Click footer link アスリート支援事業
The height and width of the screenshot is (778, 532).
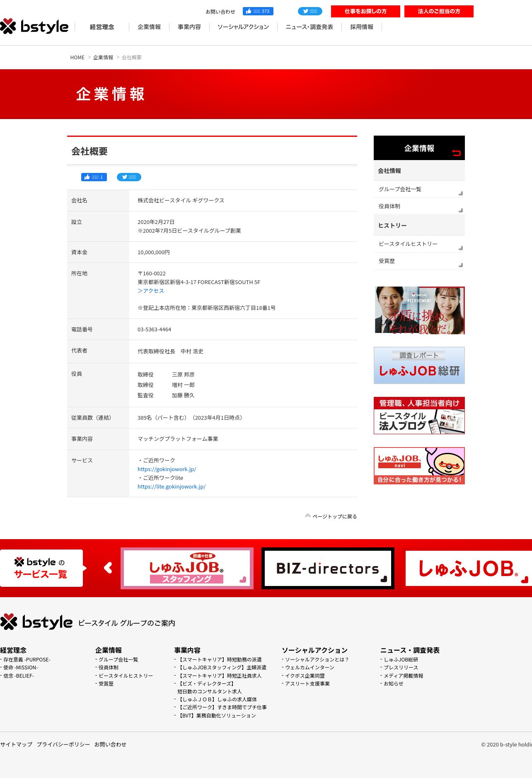[307, 683]
